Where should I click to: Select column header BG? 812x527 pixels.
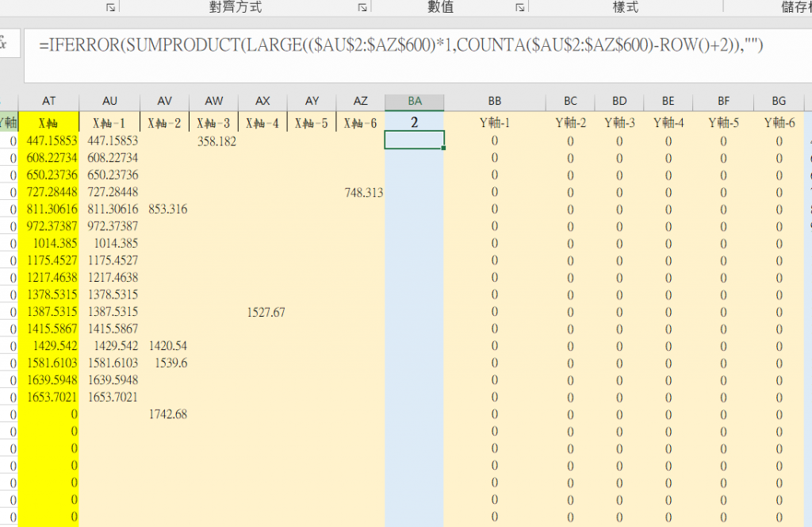(x=779, y=101)
